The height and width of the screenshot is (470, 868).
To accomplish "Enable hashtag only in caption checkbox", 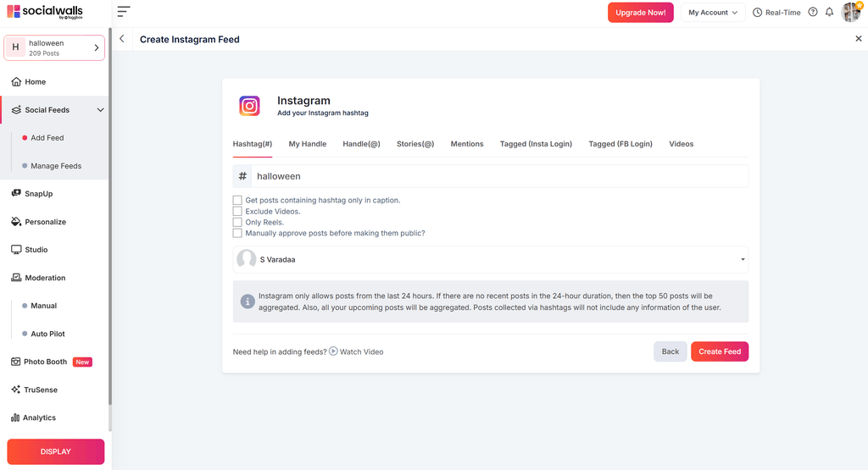I will pos(237,200).
